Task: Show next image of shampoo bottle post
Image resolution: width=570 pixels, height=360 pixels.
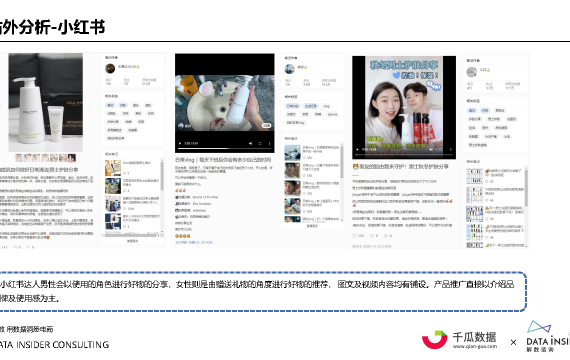Action: click(90, 106)
